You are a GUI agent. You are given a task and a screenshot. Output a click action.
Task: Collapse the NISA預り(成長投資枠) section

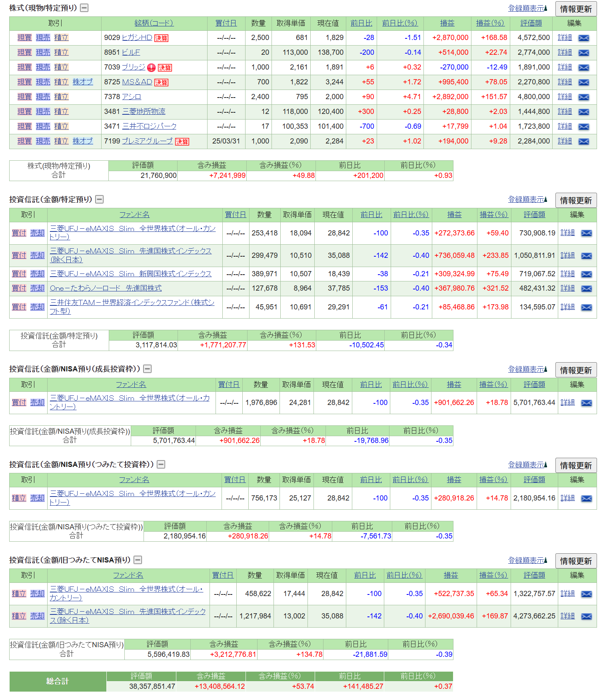click(147, 369)
